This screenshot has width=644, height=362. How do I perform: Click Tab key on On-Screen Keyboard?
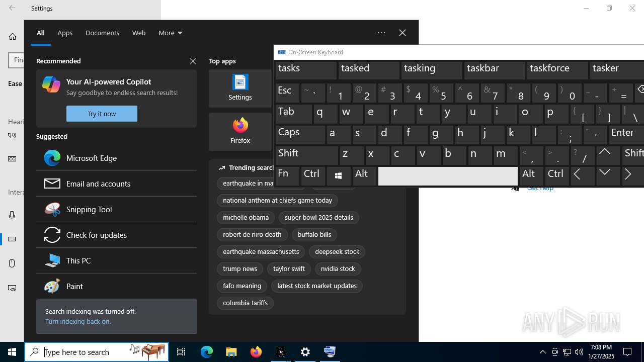click(294, 114)
